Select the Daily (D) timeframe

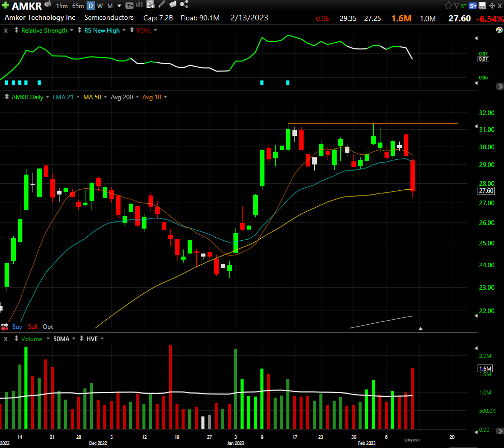click(91, 6)
